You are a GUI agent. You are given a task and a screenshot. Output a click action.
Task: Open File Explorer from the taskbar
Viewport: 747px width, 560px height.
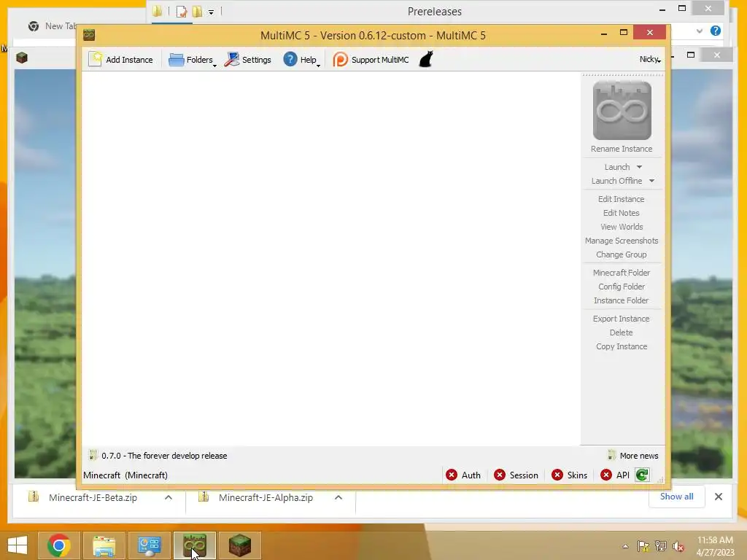coord(104,545)
